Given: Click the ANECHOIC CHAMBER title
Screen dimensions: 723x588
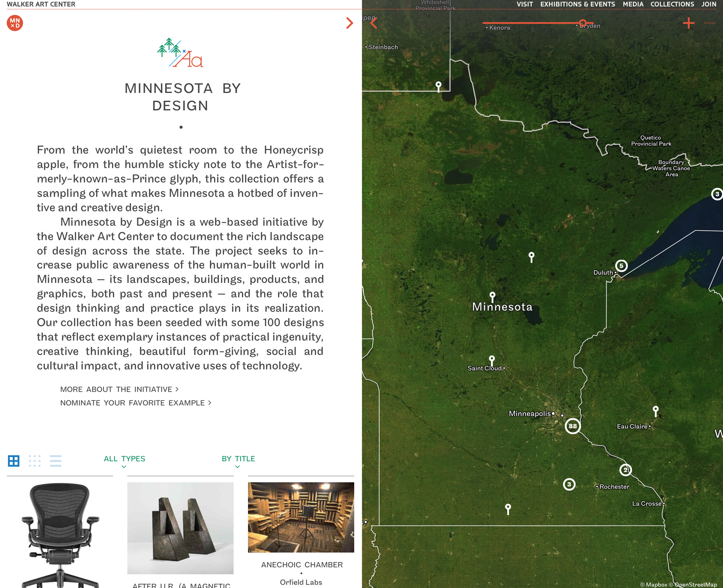Looking at the screenshot, I should click(x=302, y=565).
